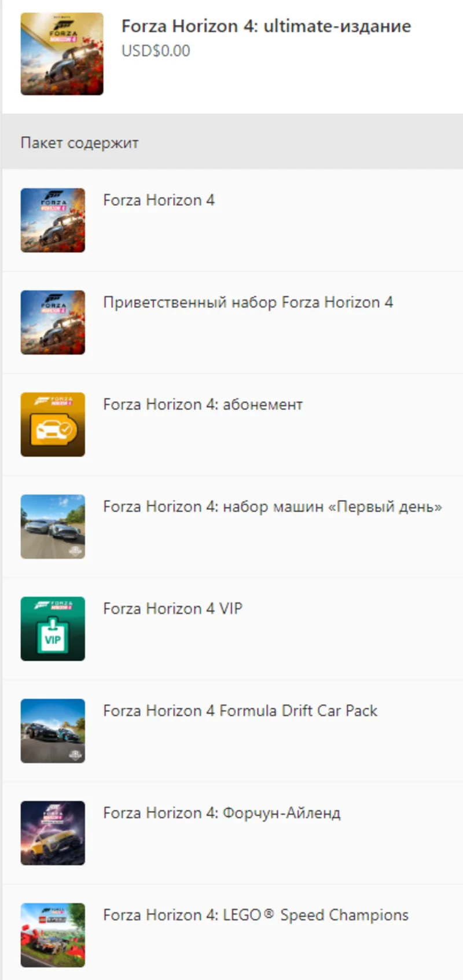
Task: Click the yellow car pass icon
Action: 53,424
